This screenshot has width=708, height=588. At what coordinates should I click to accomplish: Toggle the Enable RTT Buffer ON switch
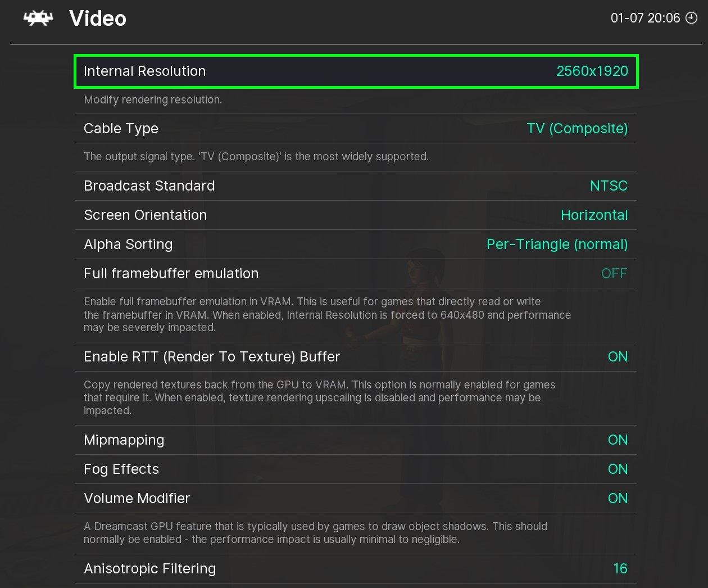click(x=618, y=357)
